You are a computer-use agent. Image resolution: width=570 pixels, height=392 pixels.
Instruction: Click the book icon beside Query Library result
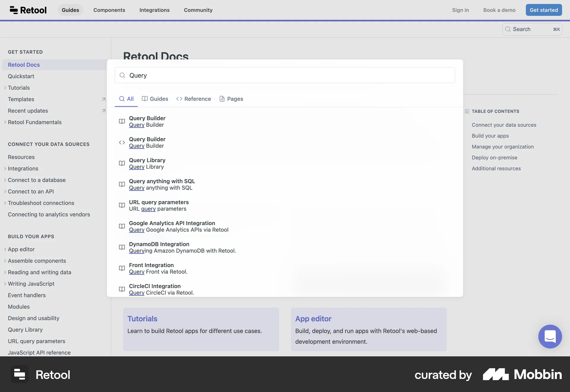(x=121, y=163)
